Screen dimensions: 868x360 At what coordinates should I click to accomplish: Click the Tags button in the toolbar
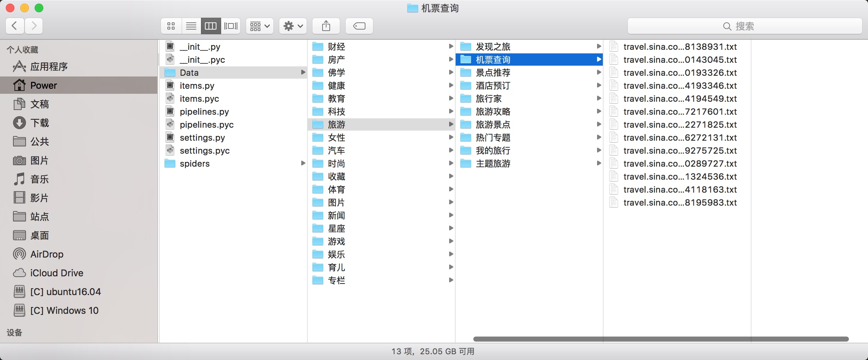pos(359,26)
